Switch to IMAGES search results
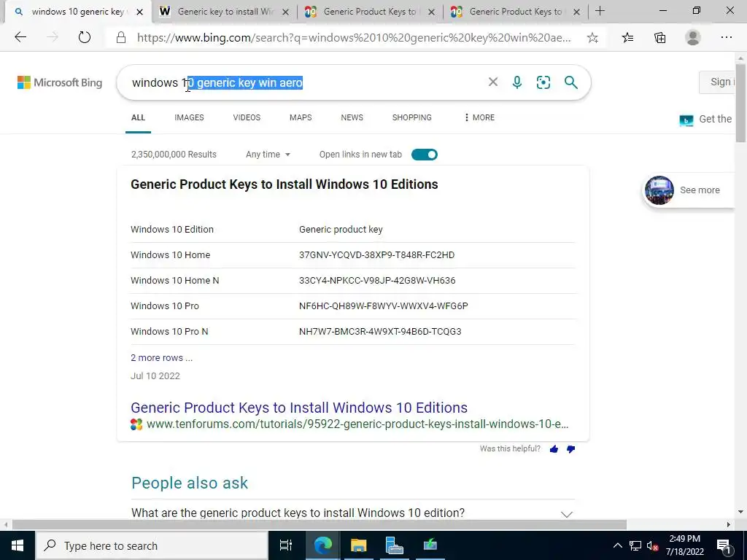 [189, 117]
